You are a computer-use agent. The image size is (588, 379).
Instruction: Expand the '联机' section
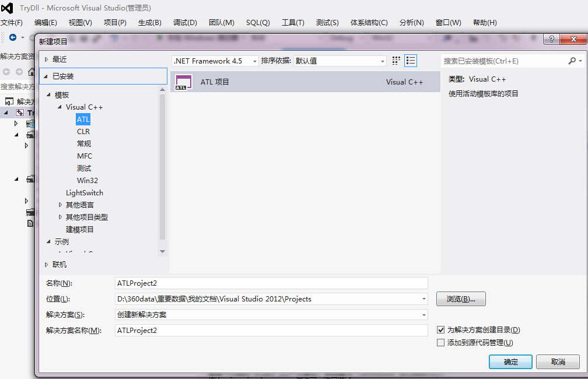(x=47, y=265)
